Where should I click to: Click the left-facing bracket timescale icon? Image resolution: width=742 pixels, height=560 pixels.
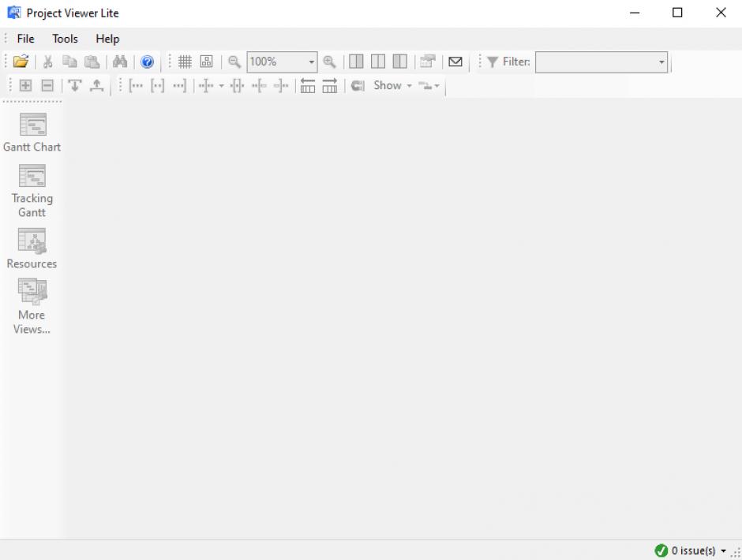tap(260, 86)
